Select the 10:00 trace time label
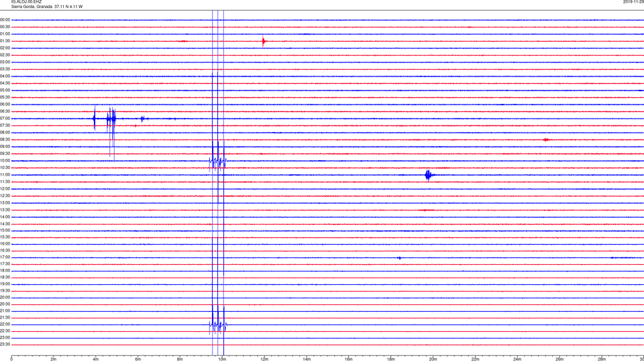This screenshot has width=644, height=362. (5, 160)
